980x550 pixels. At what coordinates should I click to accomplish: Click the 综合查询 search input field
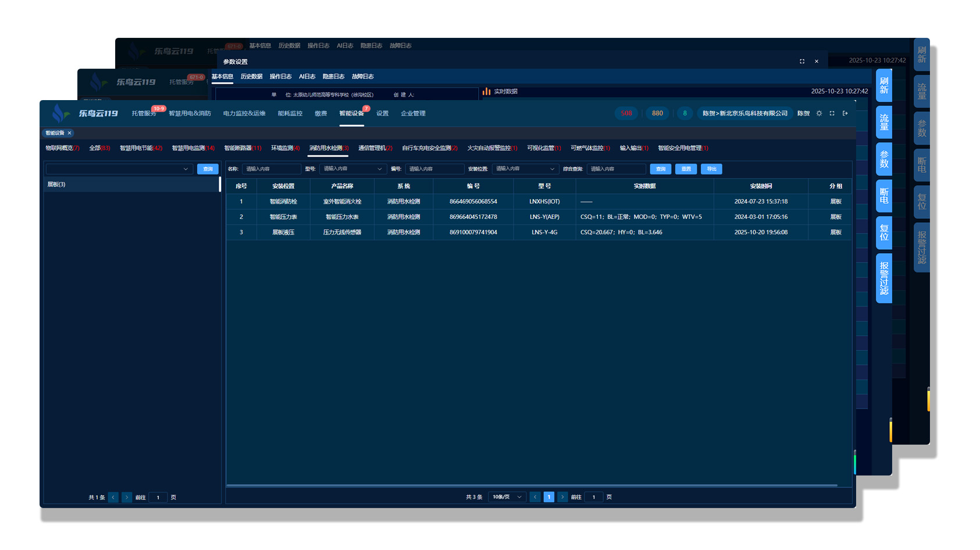coord(616,169)
